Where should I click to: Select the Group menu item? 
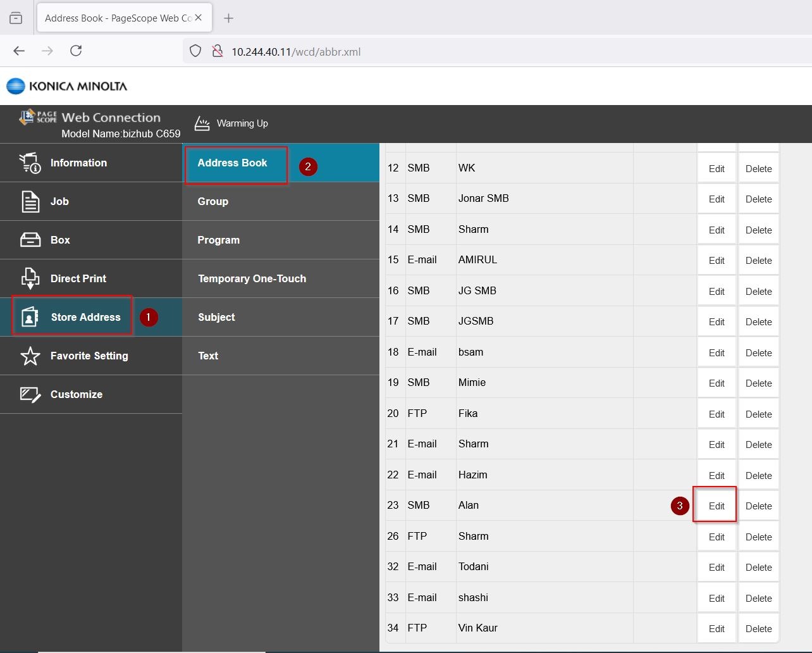pos(212,202)
